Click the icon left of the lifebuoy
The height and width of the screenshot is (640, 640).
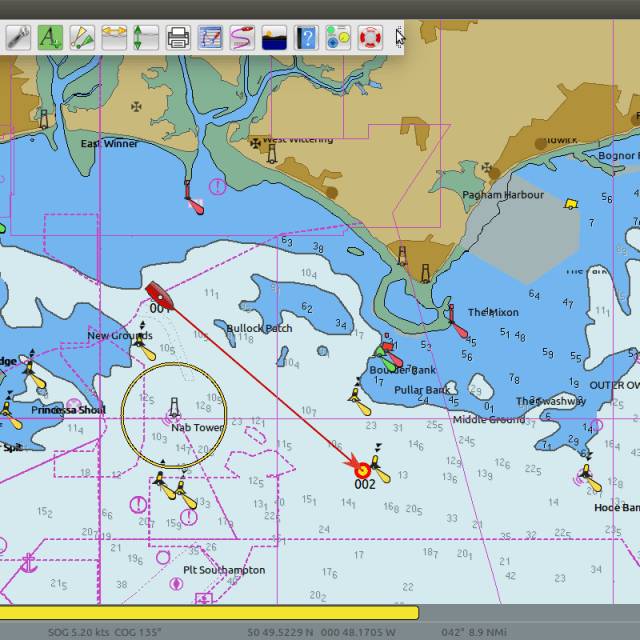pos(338,38)
